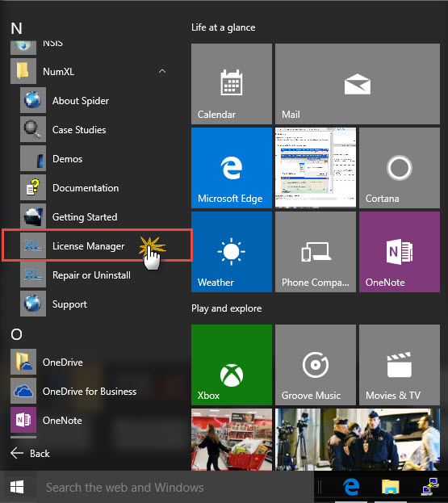448x503 pixels.
Task: Select the Documentation label
Action: point(86,187)
